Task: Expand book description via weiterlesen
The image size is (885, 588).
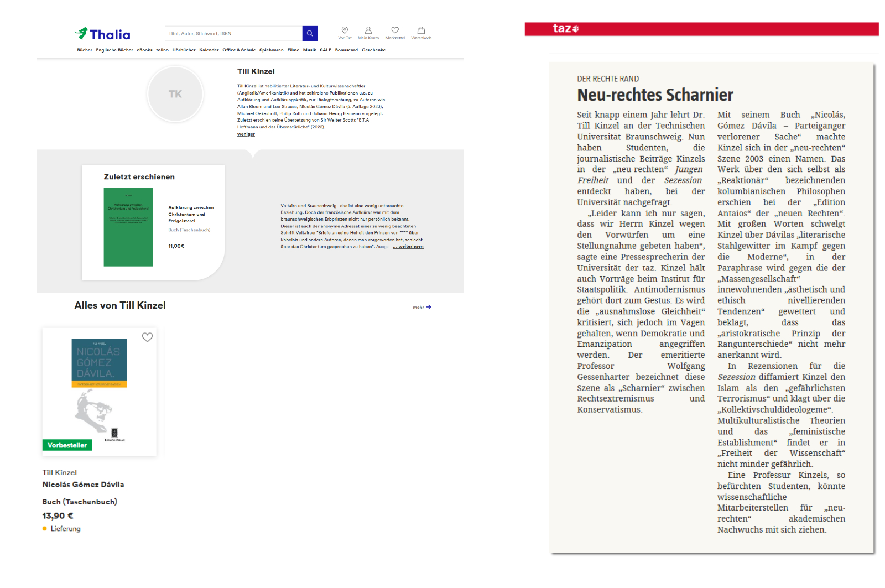Action: (409, 247)
